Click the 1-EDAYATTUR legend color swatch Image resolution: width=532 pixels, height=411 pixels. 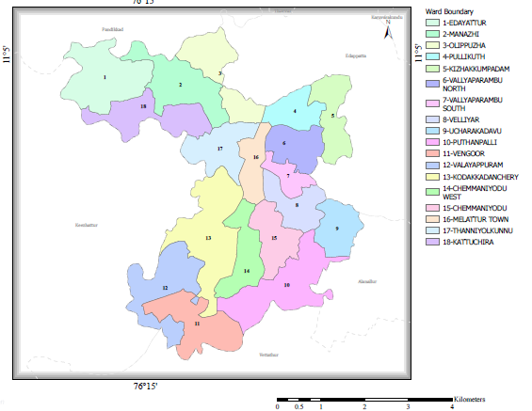[432, 23]
